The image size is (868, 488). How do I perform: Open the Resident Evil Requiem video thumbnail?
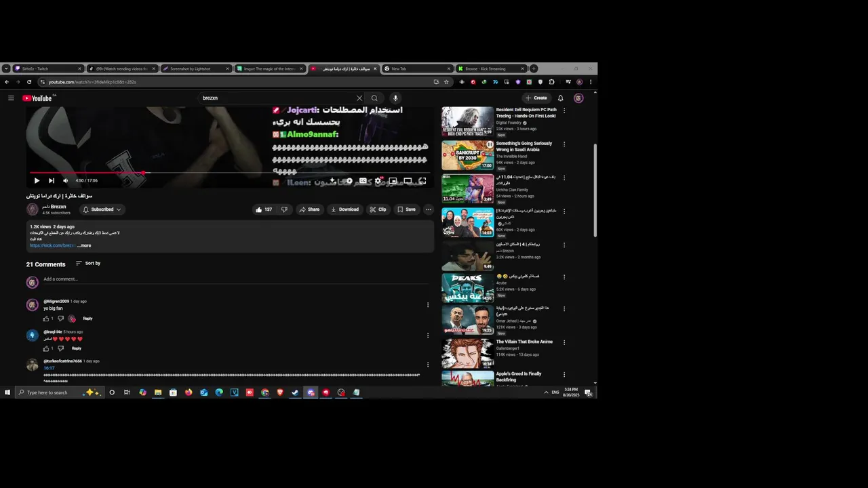pos(468,122)
